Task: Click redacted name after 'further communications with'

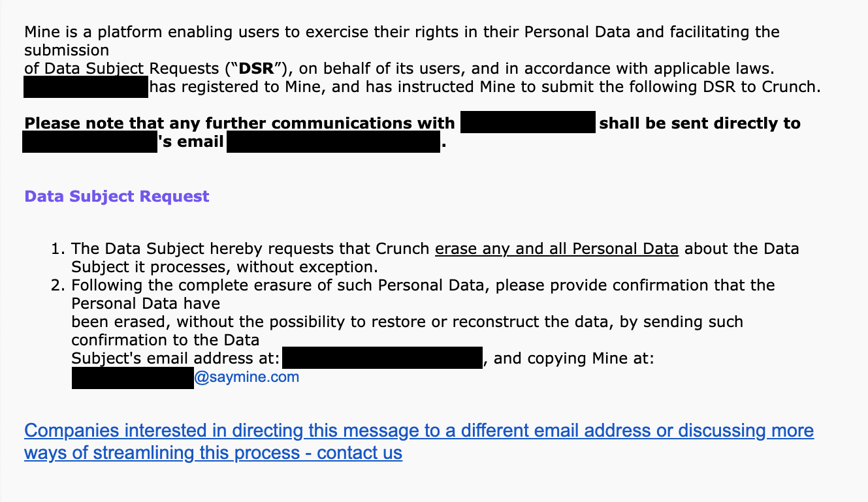Action: pos(528,123)
